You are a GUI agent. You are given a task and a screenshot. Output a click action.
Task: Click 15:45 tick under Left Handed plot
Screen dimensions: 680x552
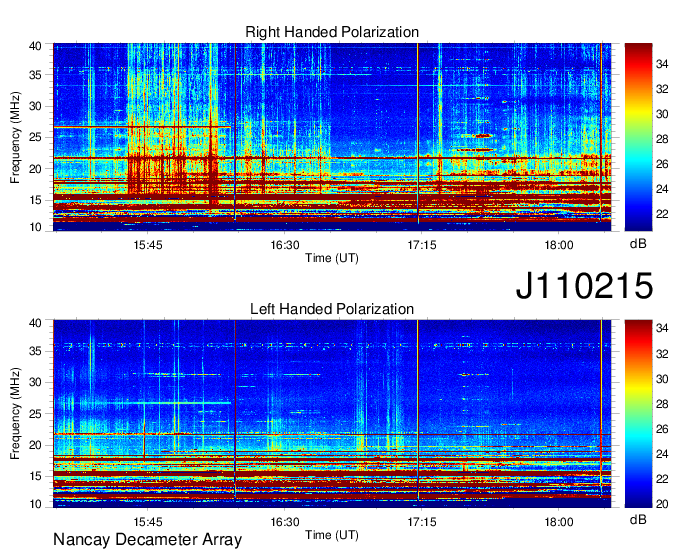(x=148, y=522)
